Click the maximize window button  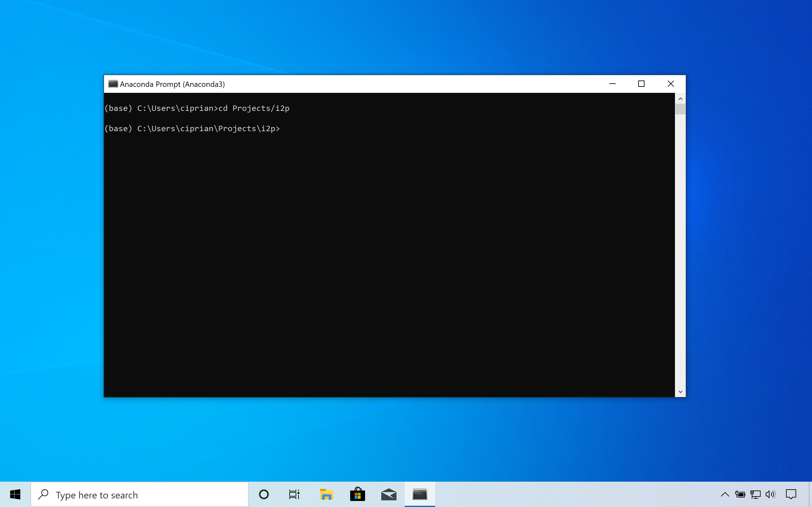[x=641, y=84]
